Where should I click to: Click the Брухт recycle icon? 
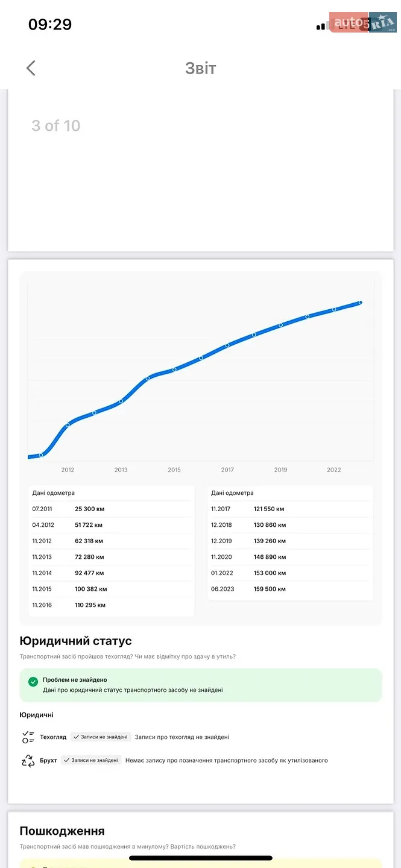pyautogui.click(x=28, y=761)
